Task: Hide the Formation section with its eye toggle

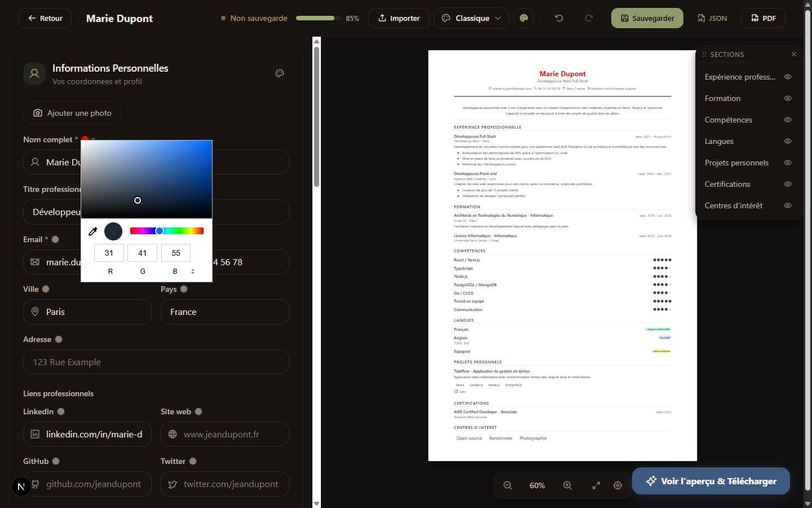Action: [x=787, y=98]
